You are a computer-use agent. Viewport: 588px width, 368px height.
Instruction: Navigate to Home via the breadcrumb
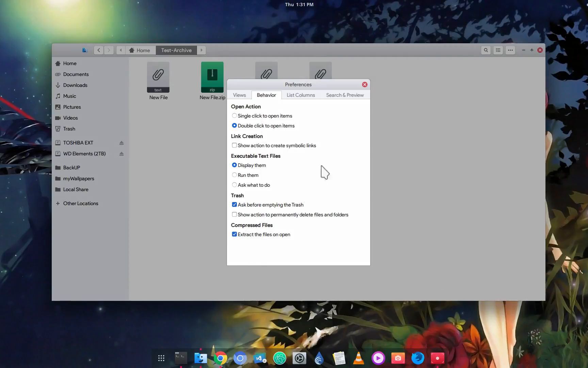coord(140,50)
